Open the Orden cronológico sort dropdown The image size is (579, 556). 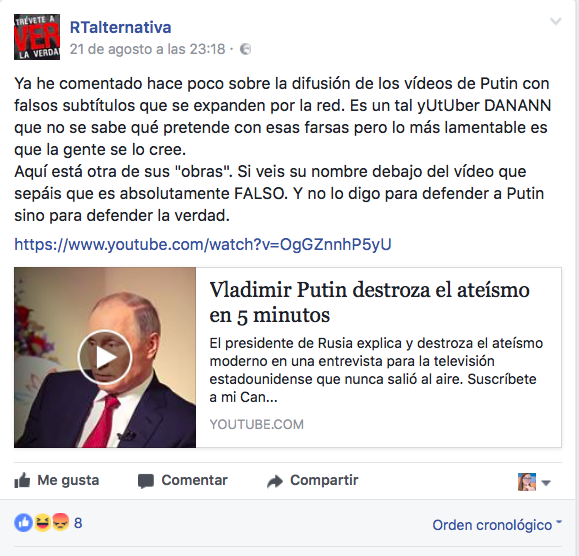coord(497,525)
